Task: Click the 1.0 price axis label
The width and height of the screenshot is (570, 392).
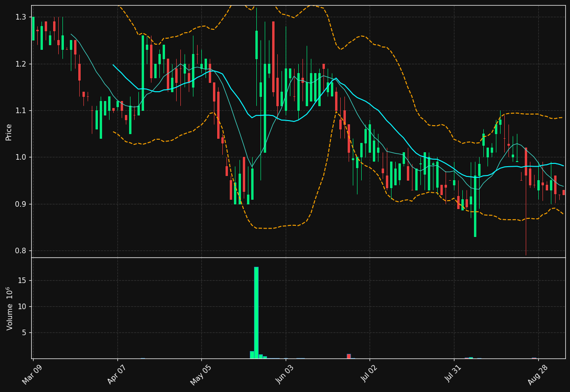Action: [21, 157]
